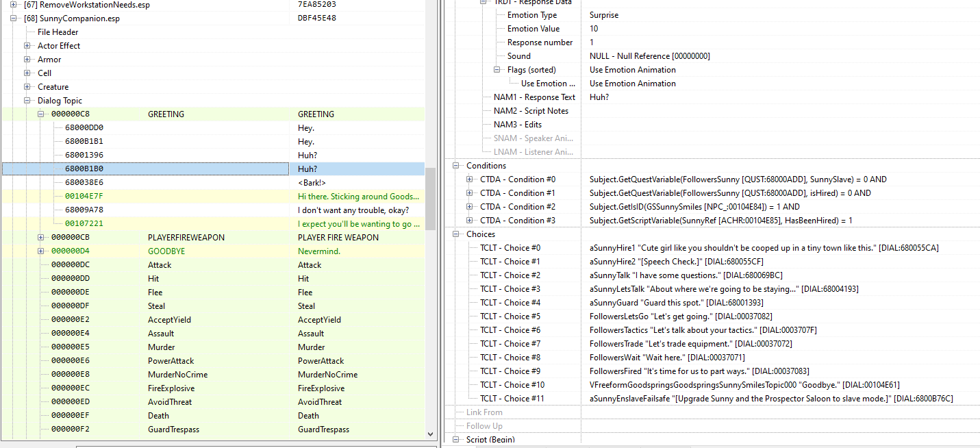
Task: Select the 68000DD0 "Hey." response
Action: click(212, 128)
